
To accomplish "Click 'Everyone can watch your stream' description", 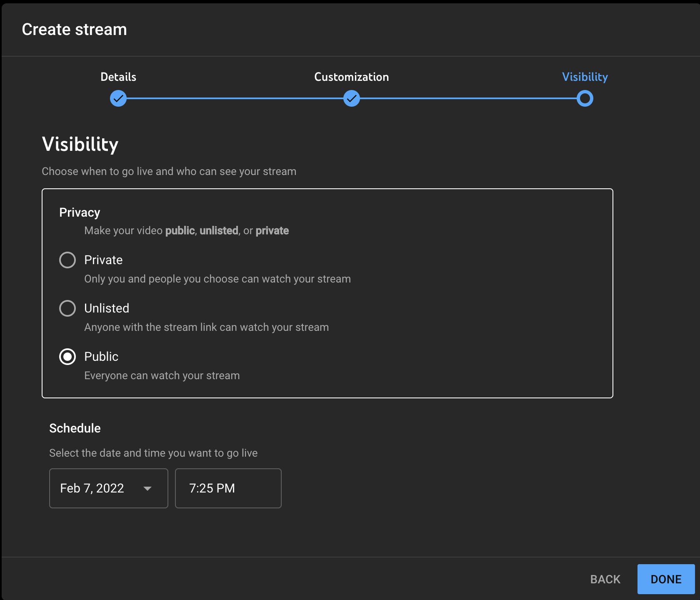I will 162,375.
